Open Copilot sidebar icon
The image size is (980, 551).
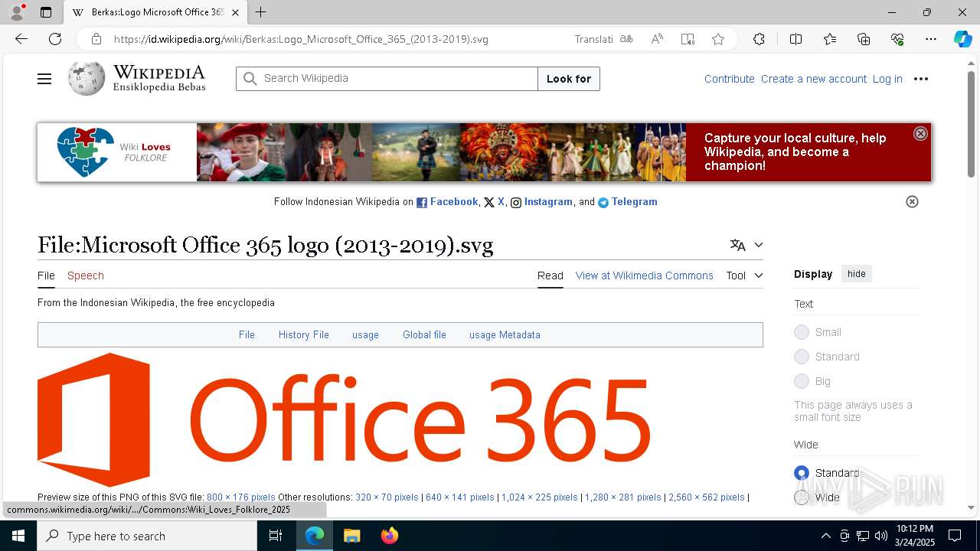tap(962, 39)
